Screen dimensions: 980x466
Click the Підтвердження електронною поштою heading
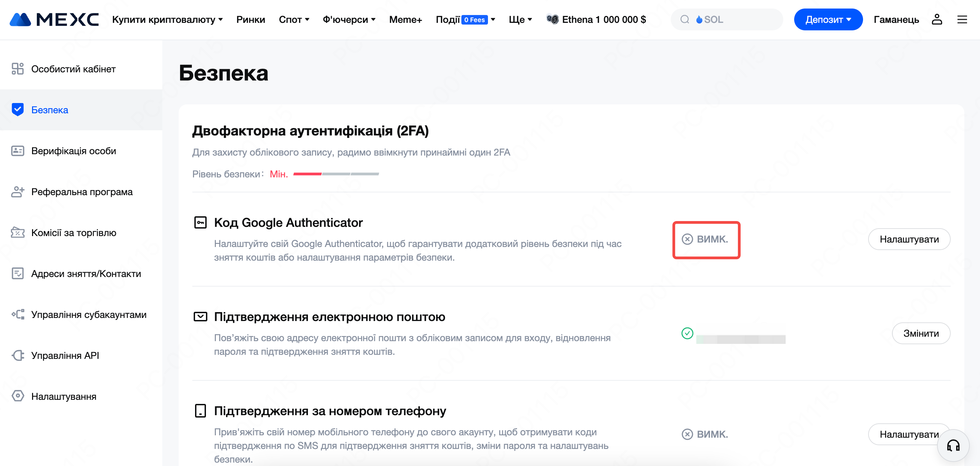coord(329,317)
